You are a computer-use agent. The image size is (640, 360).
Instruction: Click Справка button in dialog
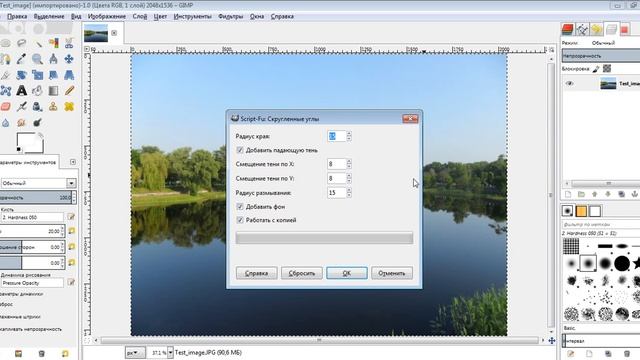pos(256,273)
